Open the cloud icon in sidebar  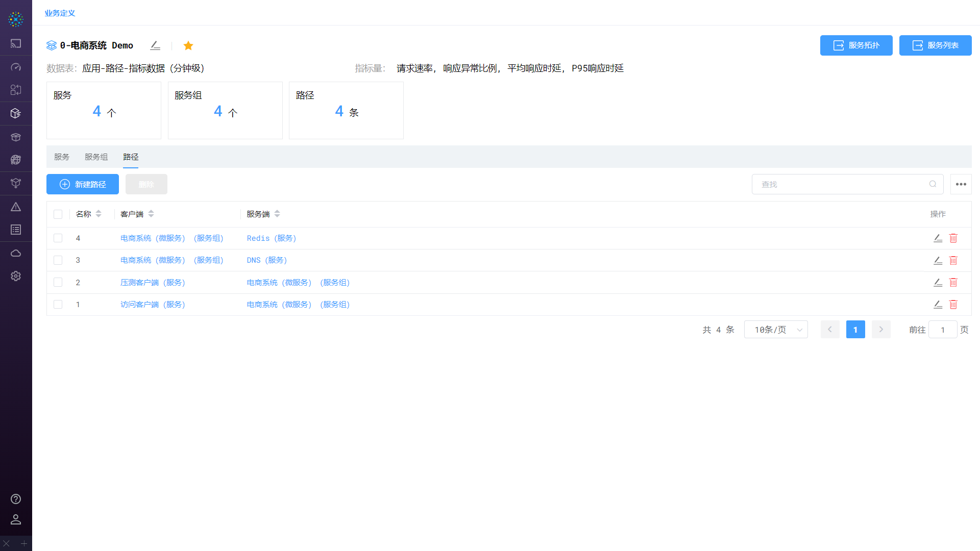click(x=16, y=253)
